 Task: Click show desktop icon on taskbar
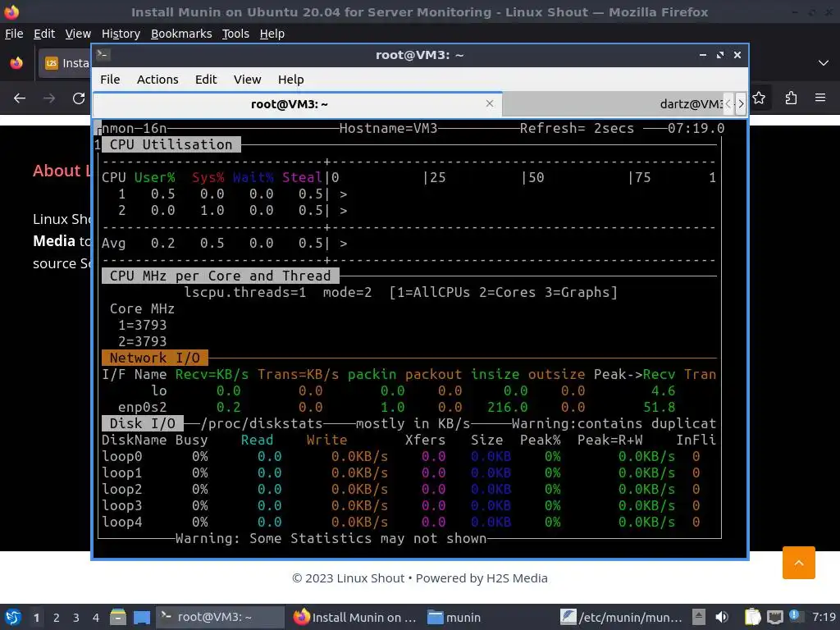click(141, 617)
